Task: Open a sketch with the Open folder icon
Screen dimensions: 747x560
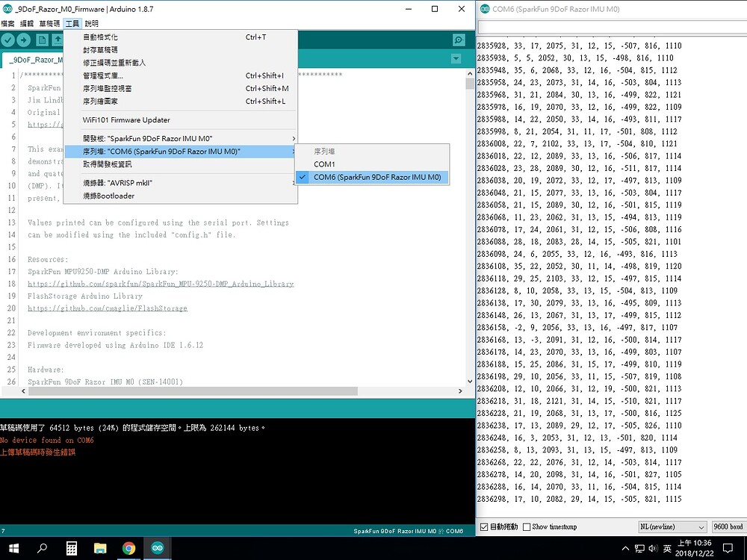Action: [x=60, y=40]
